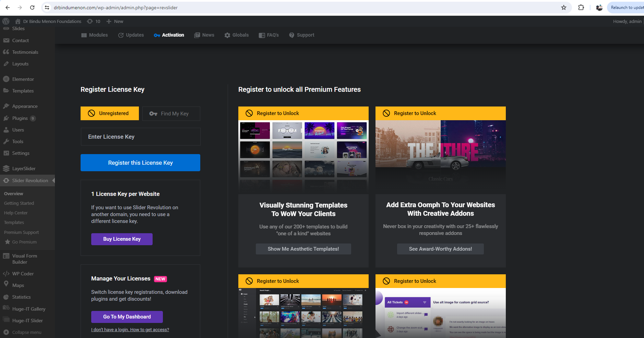Viewport: 644px width, 338px height.
Task: Click Go To My Dashboard
Action: pyautogui.click(x=127, y=317)
